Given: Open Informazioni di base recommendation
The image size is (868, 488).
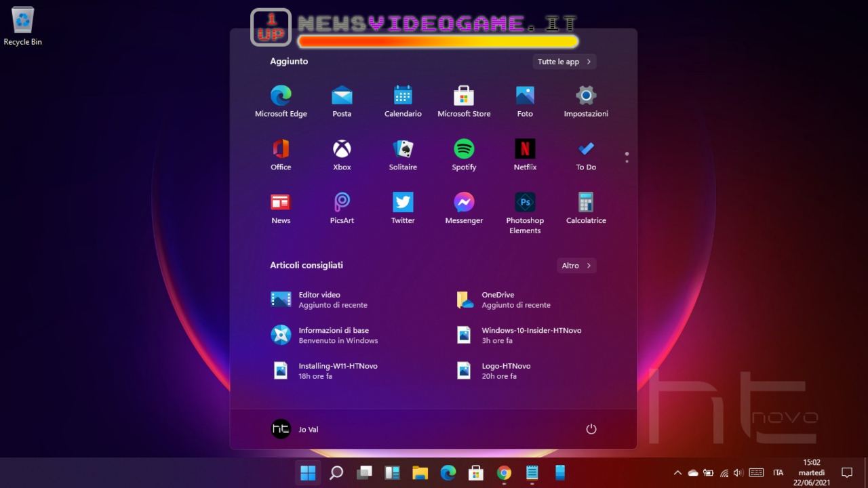Looking at the screenshot, I should point(324,335).
